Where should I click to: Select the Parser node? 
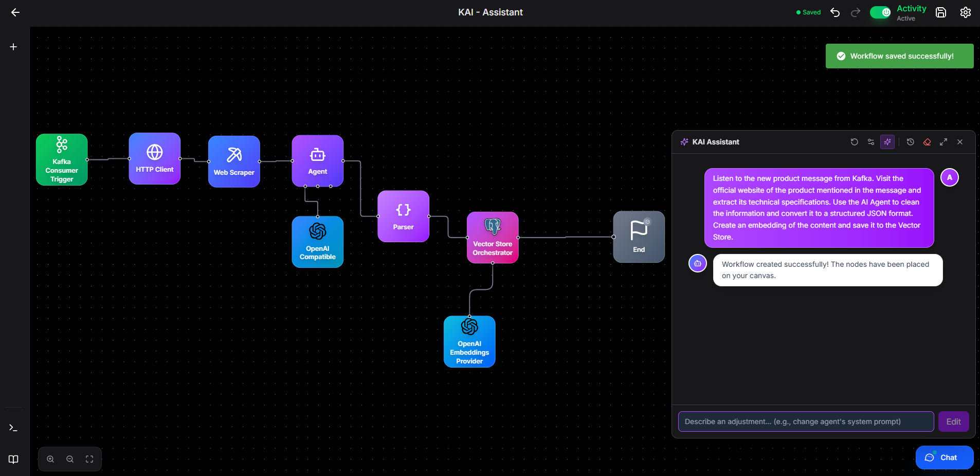click(x=403, y=216)
